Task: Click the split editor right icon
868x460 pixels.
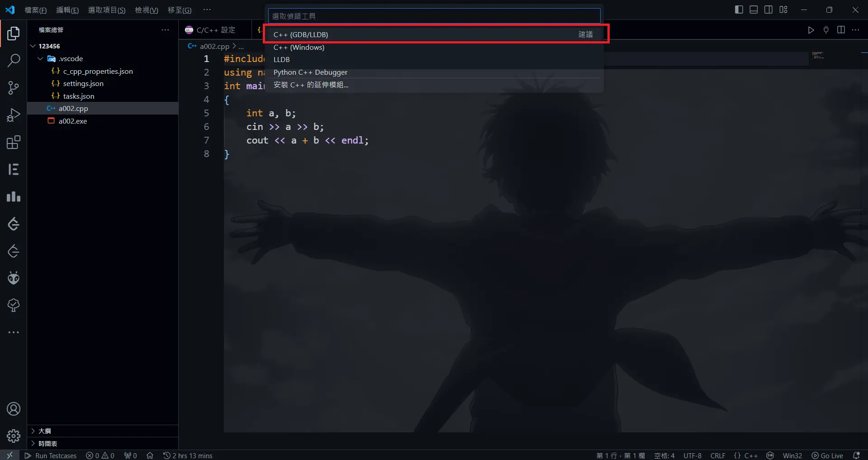Action: [x=841, y=30]
